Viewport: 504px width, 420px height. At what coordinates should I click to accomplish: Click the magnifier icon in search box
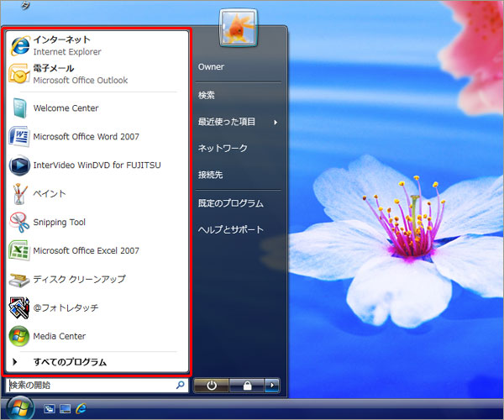click(x=181, y=385)
